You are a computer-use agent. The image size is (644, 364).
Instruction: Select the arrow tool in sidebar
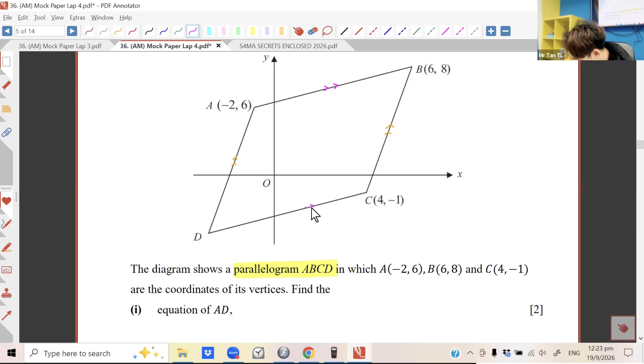(6, 316)
